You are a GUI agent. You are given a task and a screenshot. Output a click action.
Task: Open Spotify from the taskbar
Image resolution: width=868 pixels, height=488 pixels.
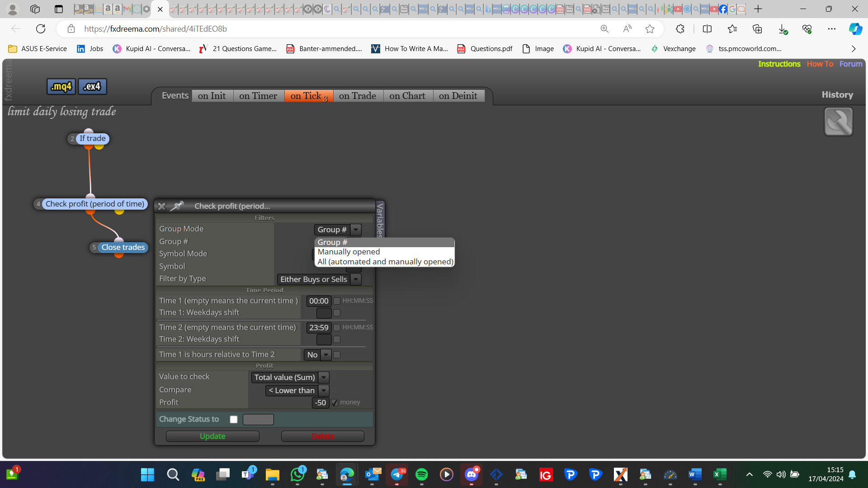pos(421,474)
